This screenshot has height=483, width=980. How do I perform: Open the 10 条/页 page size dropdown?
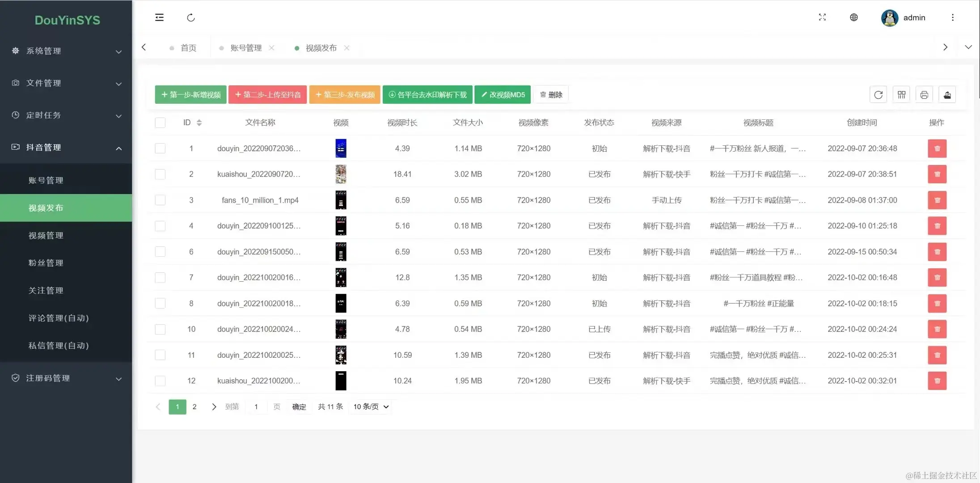(x=371, y=407)
